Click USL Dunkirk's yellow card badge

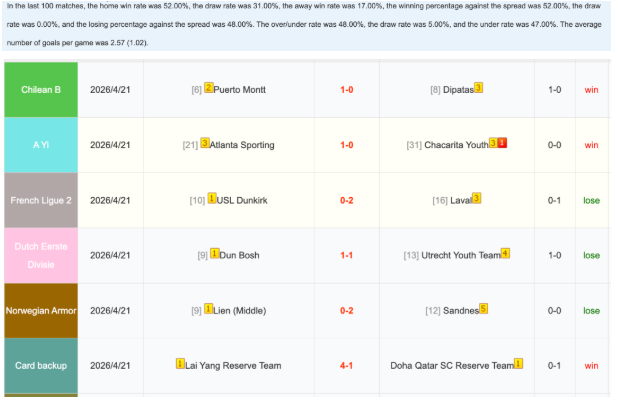(x=212, y=198)
